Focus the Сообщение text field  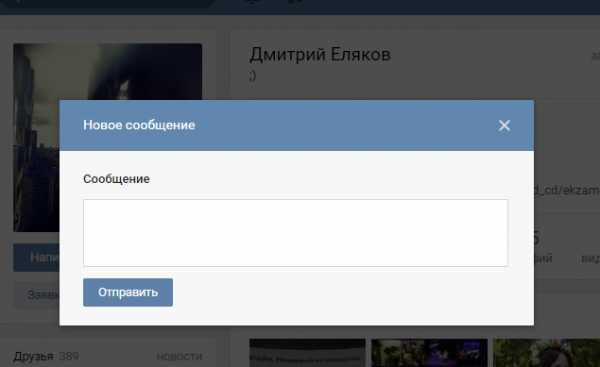(x=295, y=233)
